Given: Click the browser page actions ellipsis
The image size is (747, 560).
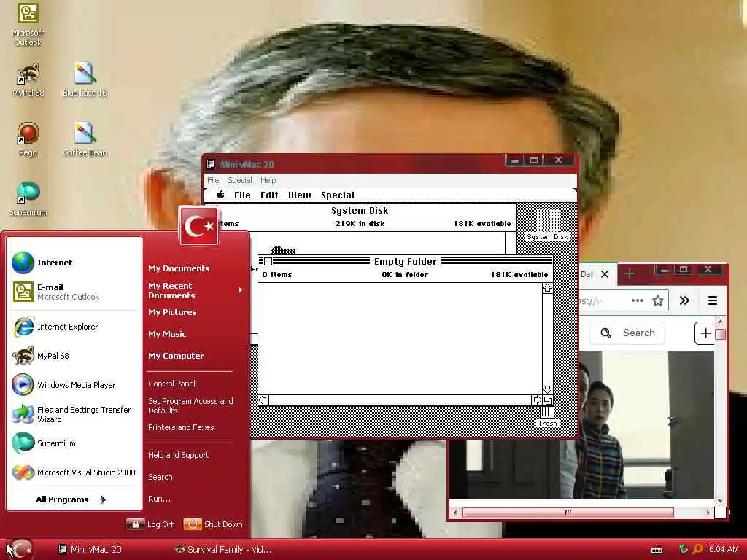Looking at the screenshot, I should [x=638, y=300].
